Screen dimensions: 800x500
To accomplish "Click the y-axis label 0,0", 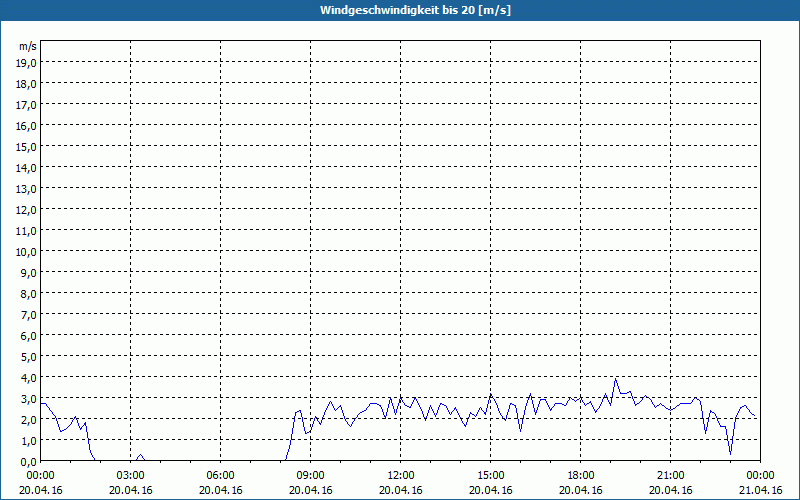I will click(x=29, y=461).
